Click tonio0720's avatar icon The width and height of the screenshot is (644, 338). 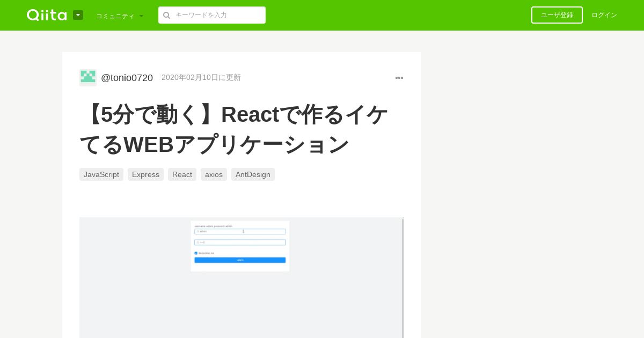point(88,78)
